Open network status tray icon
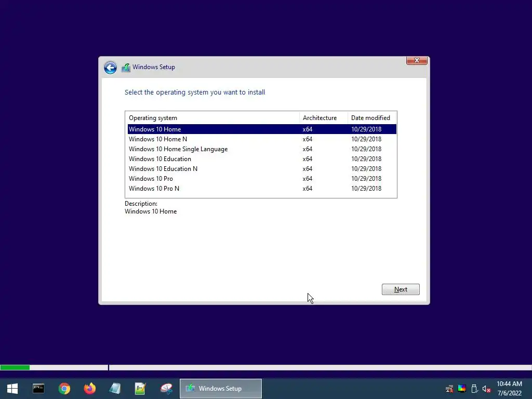This screenshot has height=399, width=532. pos(449,389)
